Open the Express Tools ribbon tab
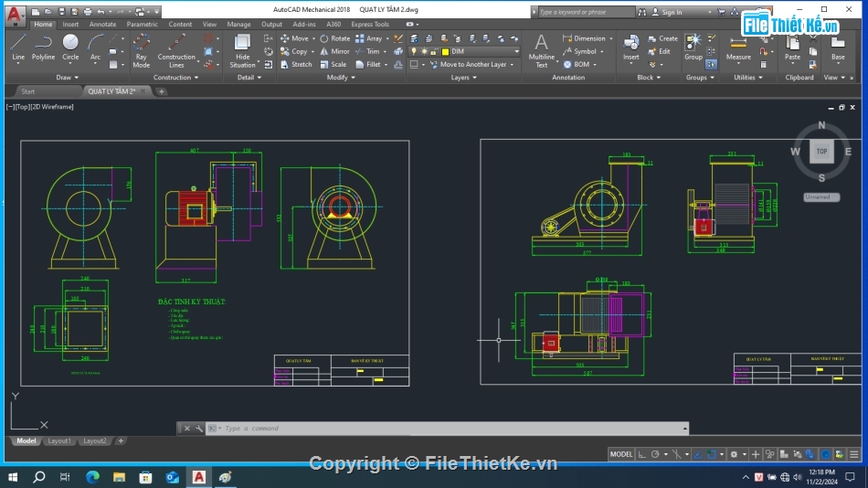 pyautogui.click(x=370, y=25)
